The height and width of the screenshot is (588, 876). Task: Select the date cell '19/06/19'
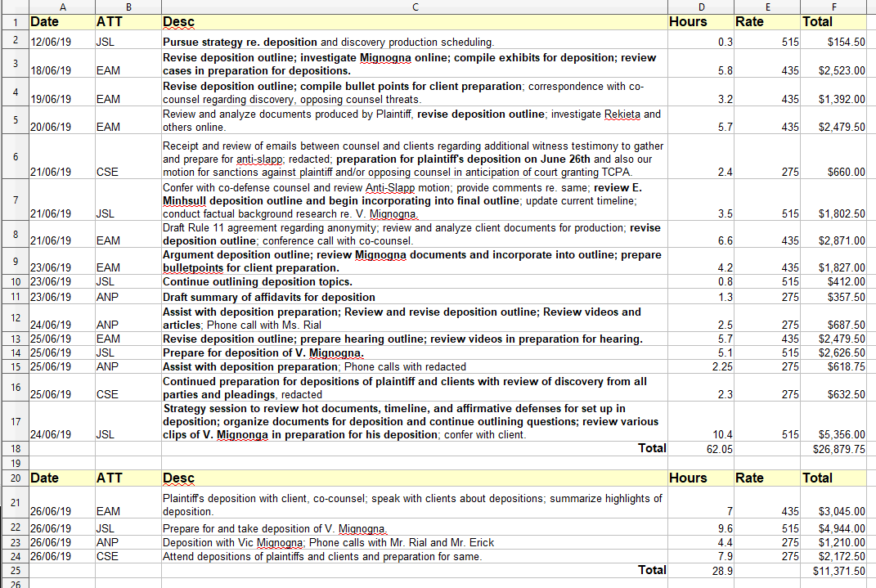pyautogui.click(x=62, y=92)
